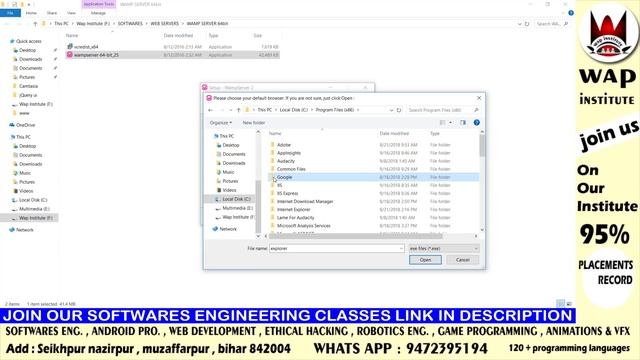Image resolution: width=640 pixels, height=360 pixels.
Task: Select Downloads in dialog tree
Action: tap(233, 163)
